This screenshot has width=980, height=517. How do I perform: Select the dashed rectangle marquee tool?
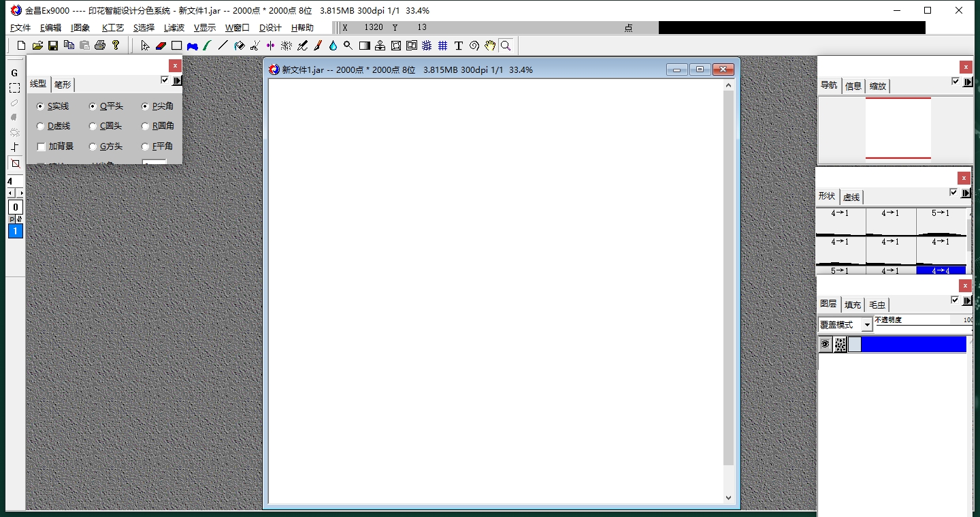point(14,88)
